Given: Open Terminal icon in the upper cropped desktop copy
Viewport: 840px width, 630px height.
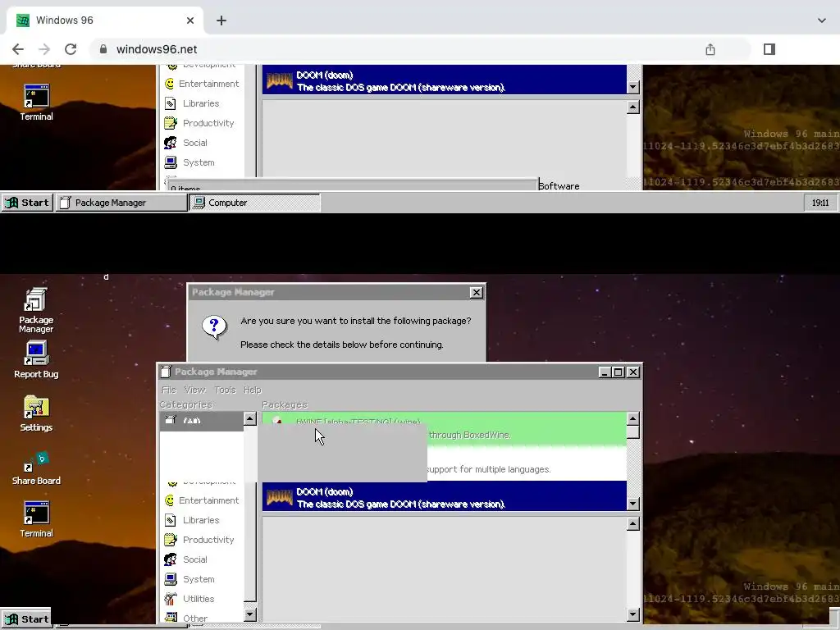Looking at the screenshot, I should (x=36, y=103).
